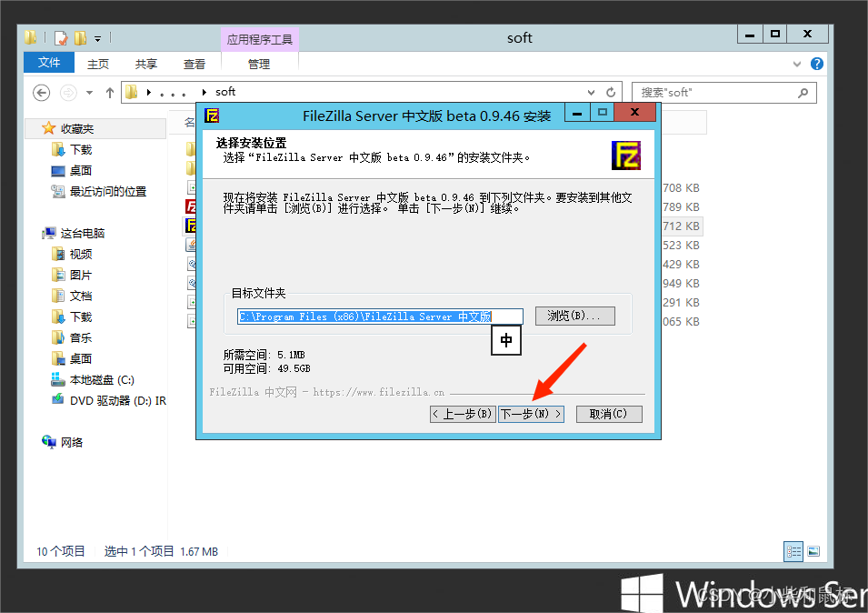Open 最近访问的位置 in sidebar

pyautogui.click(x=108, y=192)
